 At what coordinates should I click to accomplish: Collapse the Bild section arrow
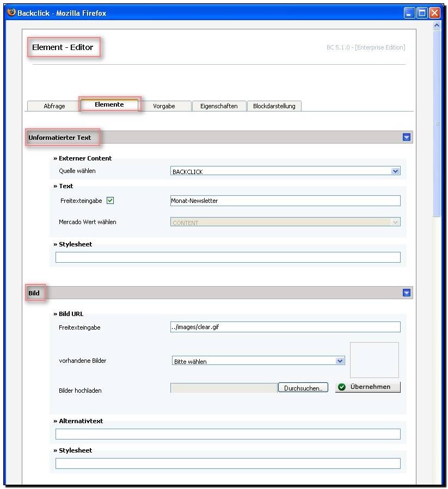tap(406, 293)
